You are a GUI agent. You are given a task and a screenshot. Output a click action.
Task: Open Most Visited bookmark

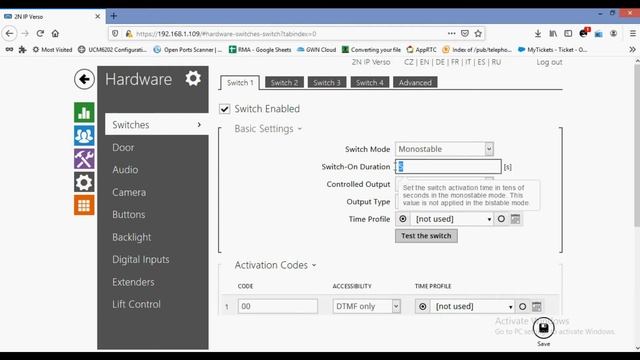coord(52,49)
